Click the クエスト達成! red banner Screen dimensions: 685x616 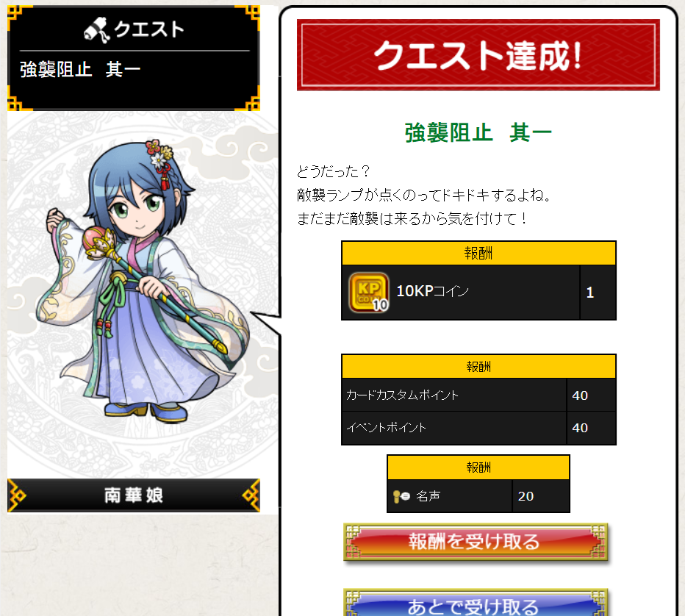point(478,55)
